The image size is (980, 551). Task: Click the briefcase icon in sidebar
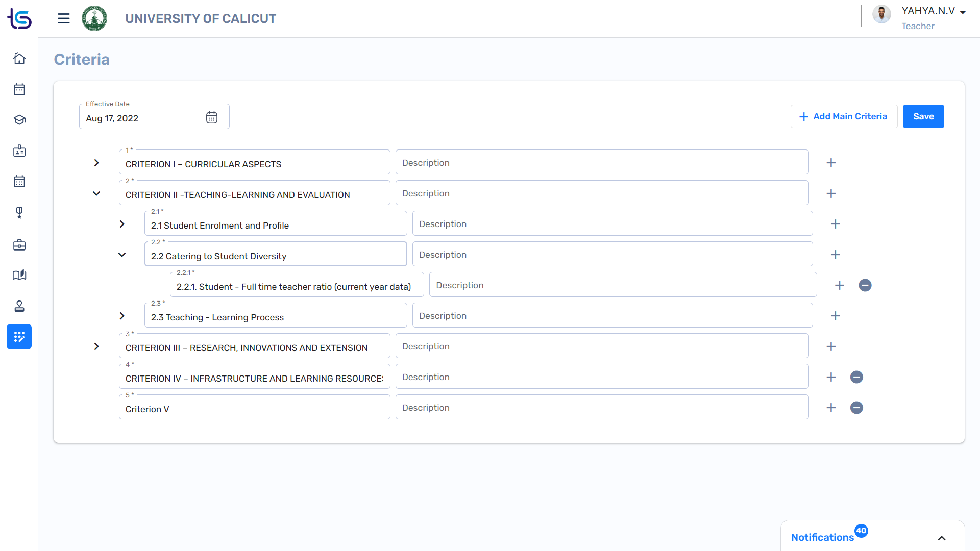pos(19,245)
